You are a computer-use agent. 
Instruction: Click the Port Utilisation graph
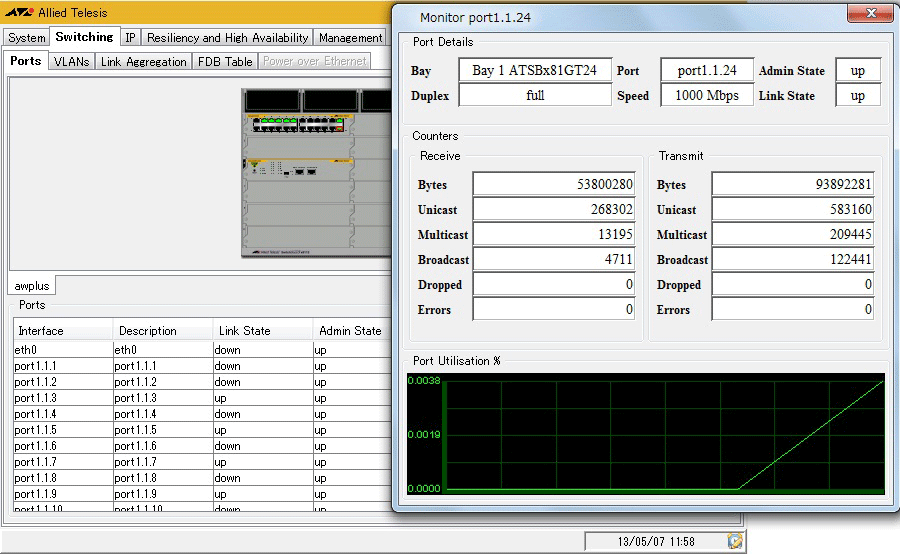click(x=646, y=435)
